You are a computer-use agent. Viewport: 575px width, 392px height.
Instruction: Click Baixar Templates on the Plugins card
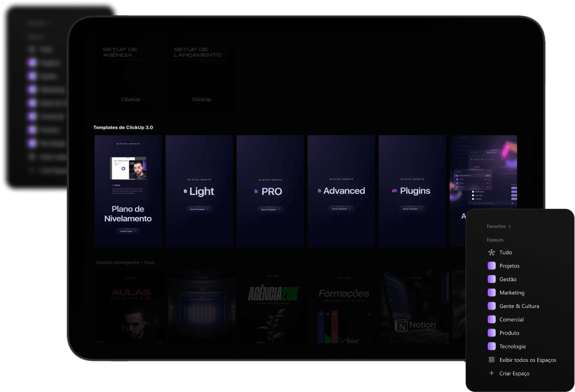412,209
